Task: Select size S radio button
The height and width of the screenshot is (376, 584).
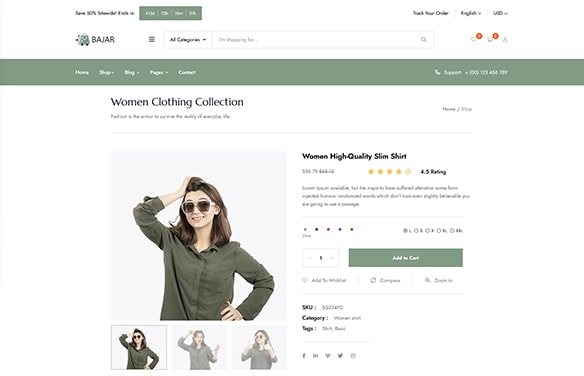Action: (416, 231)
